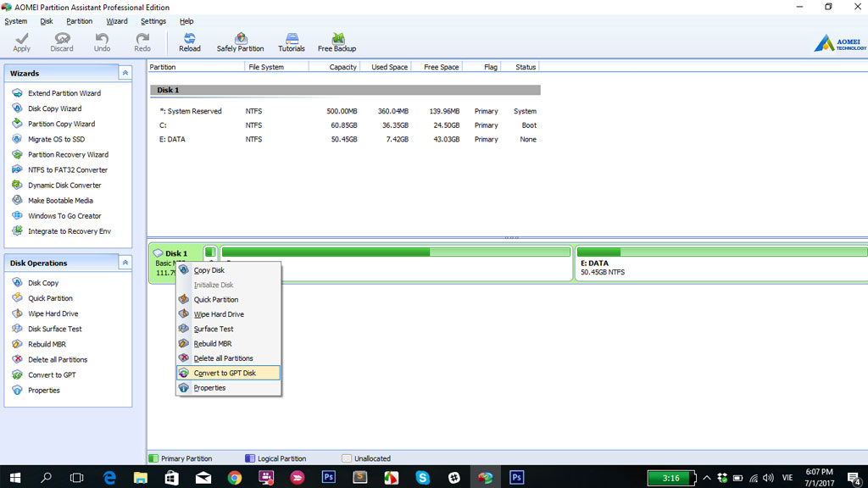The width and height of the screenshot is (868, 488).
Task: Run Disk Surface Test from the sidebar
Action: coord(54,329)
